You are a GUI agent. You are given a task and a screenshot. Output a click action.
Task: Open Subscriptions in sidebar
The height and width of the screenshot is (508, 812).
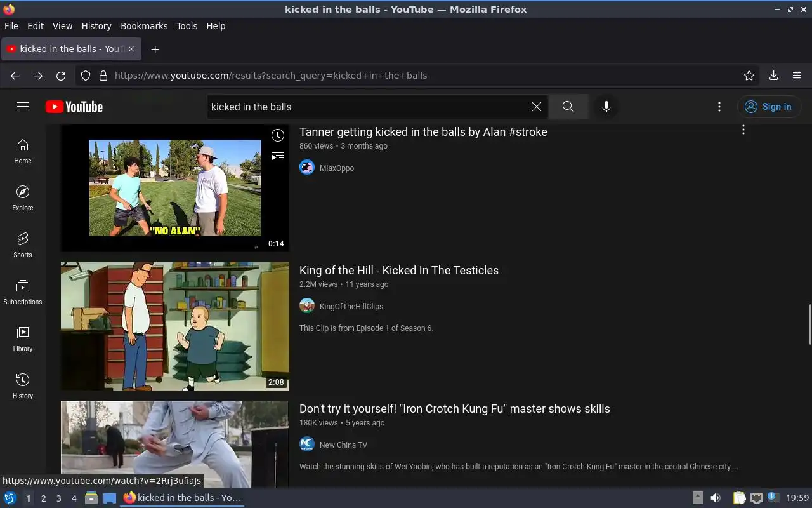(23, 292)
